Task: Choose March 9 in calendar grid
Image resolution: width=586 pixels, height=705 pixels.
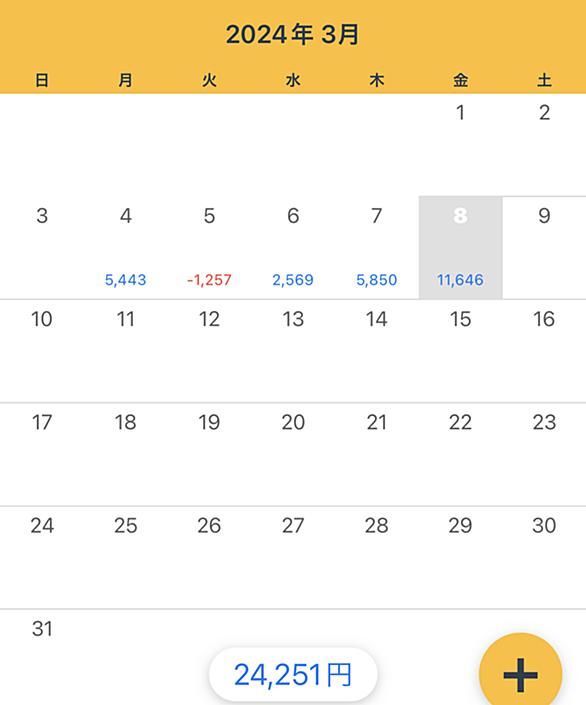Action: click(544, 248)
